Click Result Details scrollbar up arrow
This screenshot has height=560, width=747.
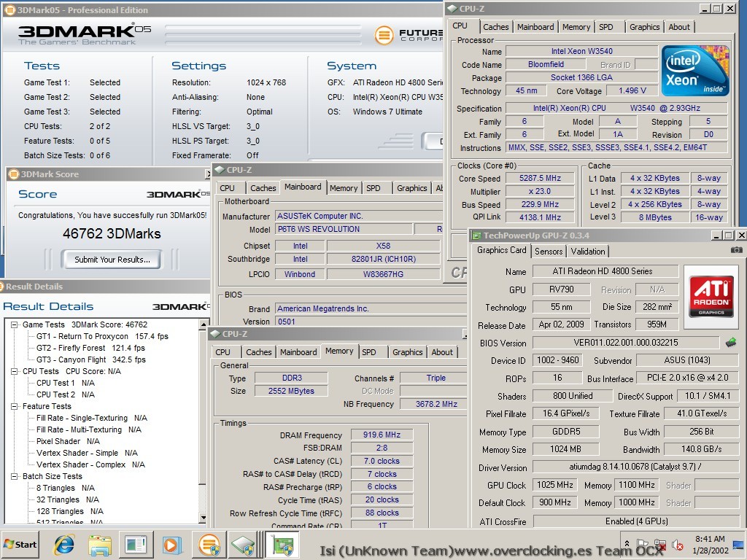tap(204, 324)
